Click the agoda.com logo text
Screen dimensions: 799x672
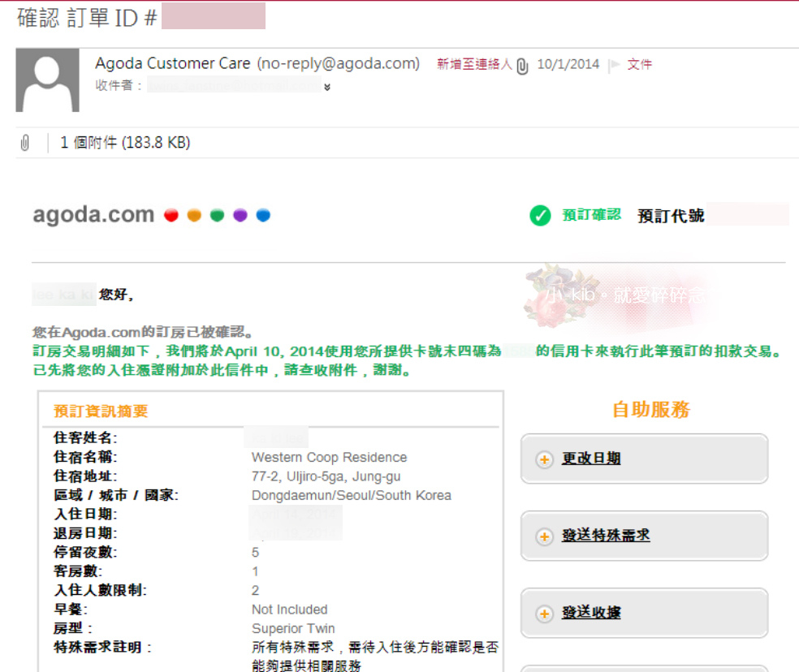tap(93, 215)
